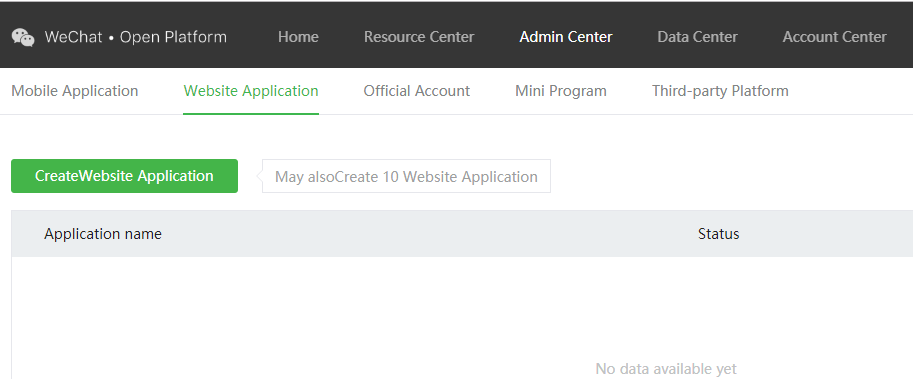Image resolution: width=913 pixels, height=379 pixels.
Task: Open the Data Center section
Action: pos(698,37)
